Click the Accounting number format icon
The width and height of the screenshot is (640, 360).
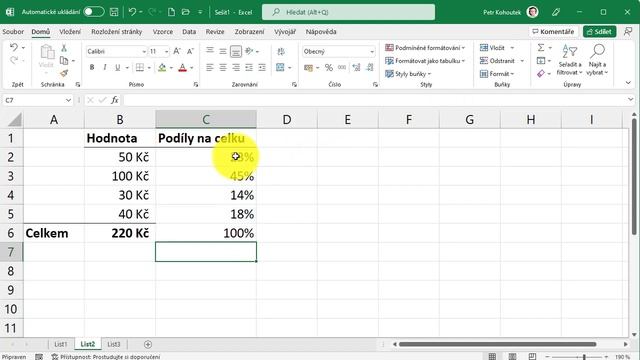[x=309, y=67]
